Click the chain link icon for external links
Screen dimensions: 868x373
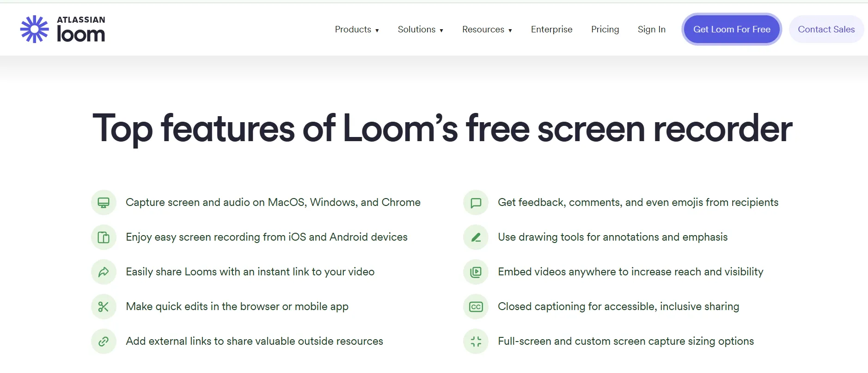coord(104,342)
